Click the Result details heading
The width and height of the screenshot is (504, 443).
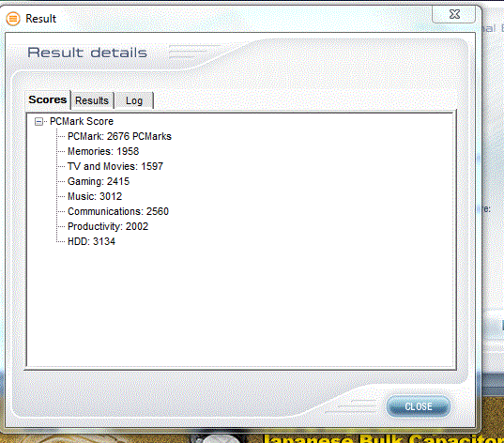[87, 53]
